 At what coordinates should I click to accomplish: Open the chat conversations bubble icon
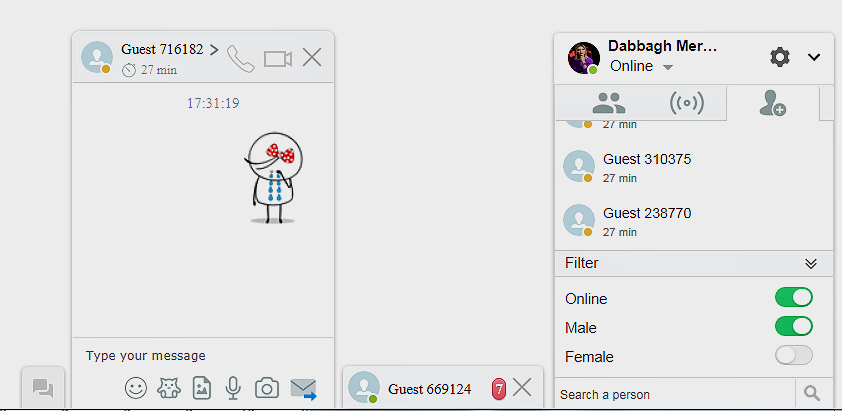[43, 388]
